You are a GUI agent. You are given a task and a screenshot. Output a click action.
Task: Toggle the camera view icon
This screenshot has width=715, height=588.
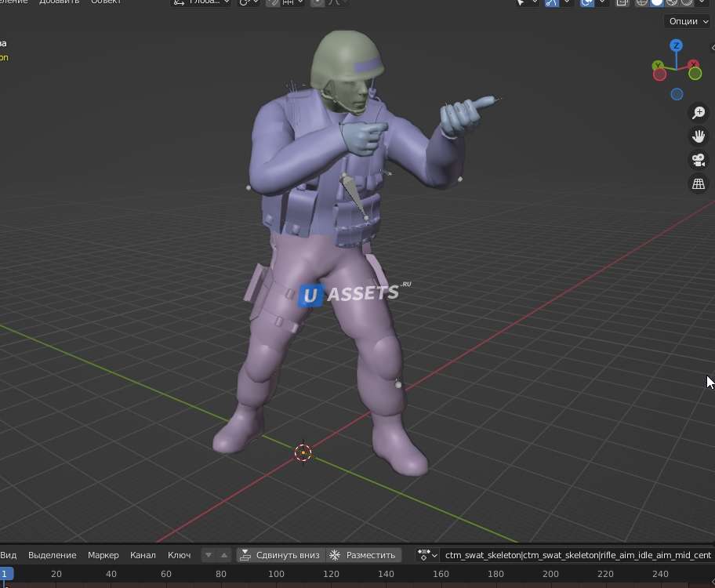point(698,160)
